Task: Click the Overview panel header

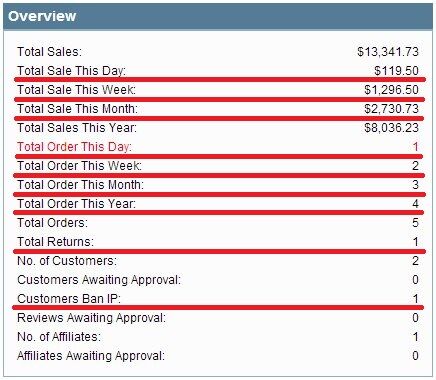Action: [x=218, y=16]
